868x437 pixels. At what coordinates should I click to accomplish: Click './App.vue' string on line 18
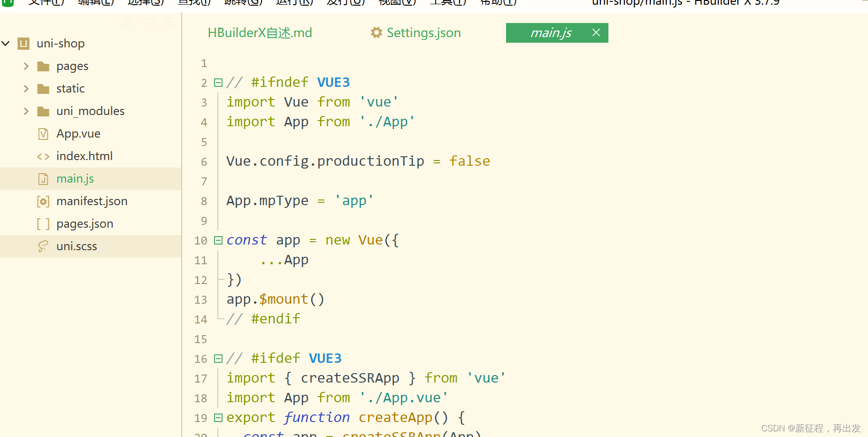404,398
